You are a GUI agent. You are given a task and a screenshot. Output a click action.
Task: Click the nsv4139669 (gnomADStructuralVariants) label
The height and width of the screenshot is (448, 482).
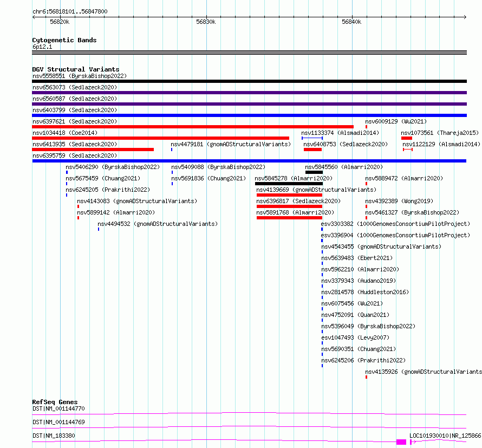pos(316,190)
